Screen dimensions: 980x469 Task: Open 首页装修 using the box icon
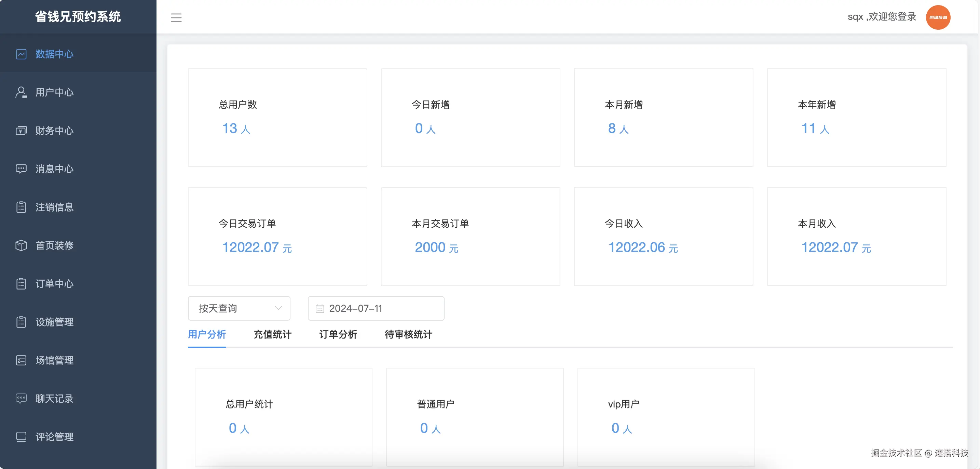point(21,245)
